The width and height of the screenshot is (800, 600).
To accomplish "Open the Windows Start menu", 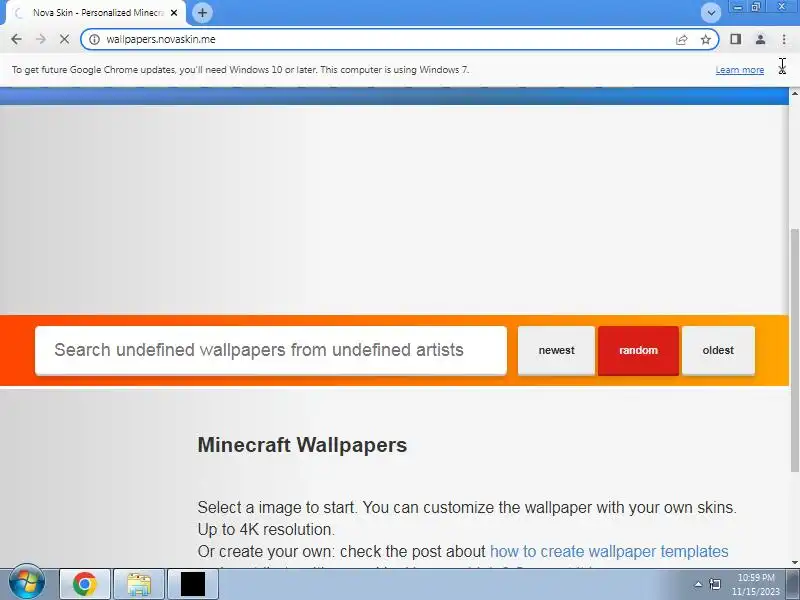I will [27, 583].
